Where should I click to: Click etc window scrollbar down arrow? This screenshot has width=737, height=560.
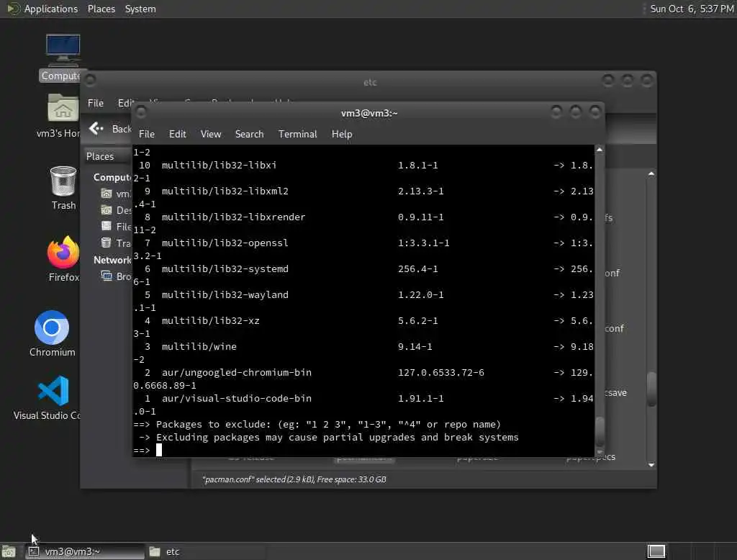point(651,464)
